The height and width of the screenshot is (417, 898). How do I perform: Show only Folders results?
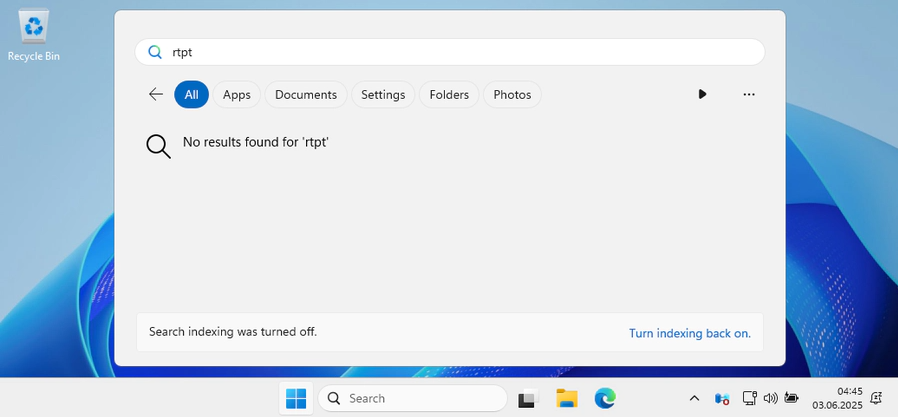click(x=449, y=94)
